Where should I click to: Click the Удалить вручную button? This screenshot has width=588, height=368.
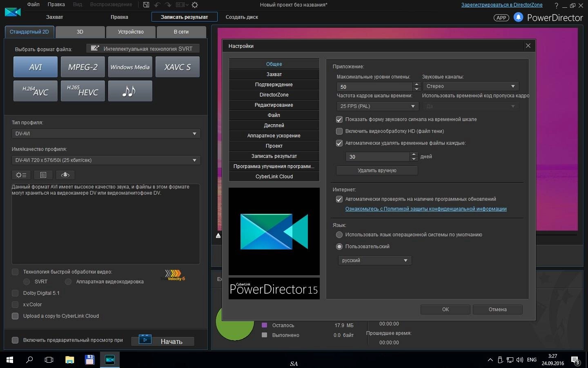point(377,171)
